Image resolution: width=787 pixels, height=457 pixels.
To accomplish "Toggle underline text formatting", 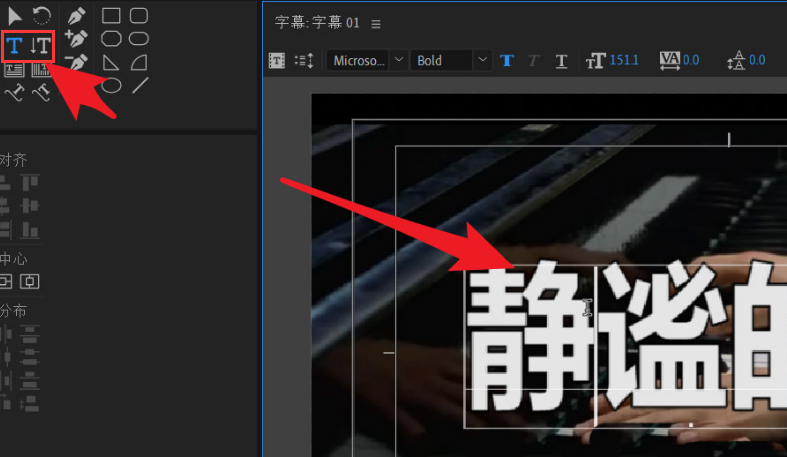I will pos(562,61).
